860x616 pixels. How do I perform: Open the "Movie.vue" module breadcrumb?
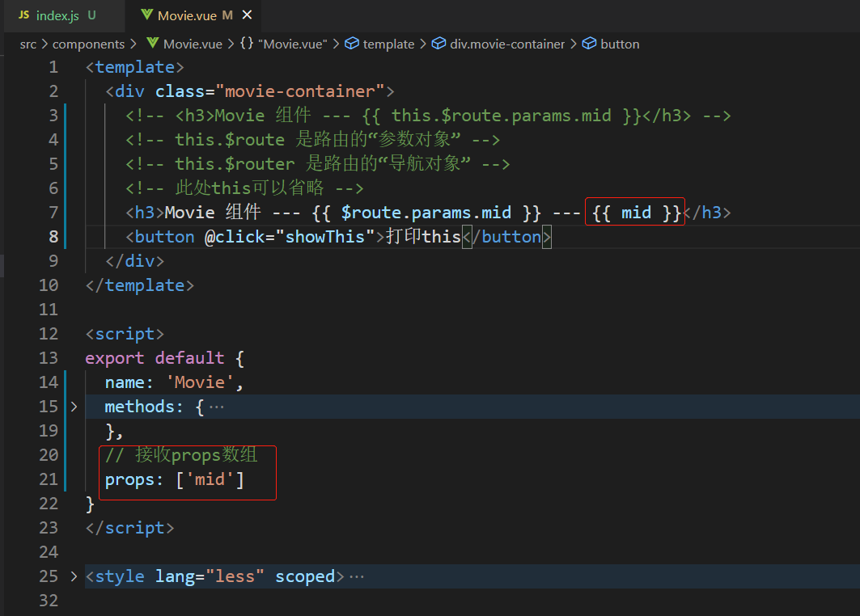(x=292, y=44)
